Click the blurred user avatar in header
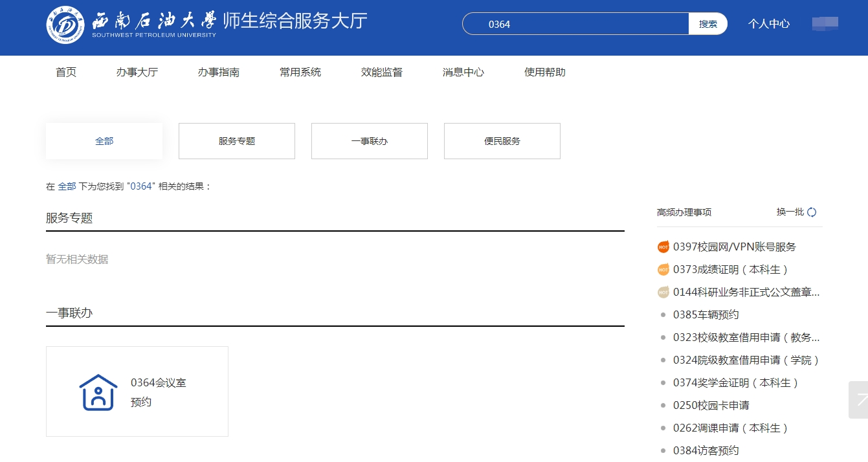Viewport: 868px width, 462px height. click(x=825, y=24)
